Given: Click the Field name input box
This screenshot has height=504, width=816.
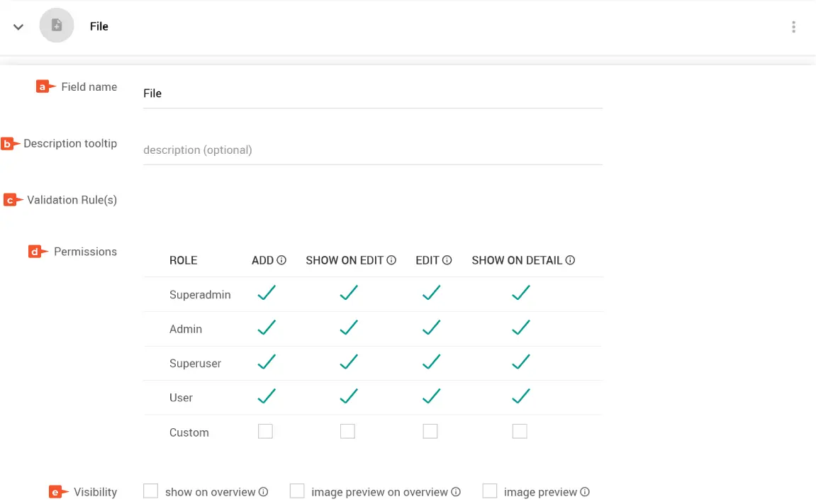Looking at the screenshot, I should [x=372, y=94].
